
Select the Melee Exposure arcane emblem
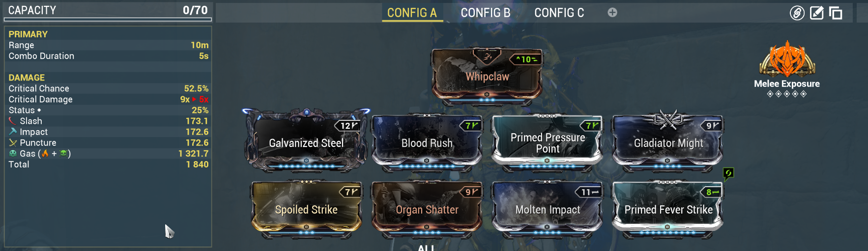pyautogui.click(x=787, y=59)
